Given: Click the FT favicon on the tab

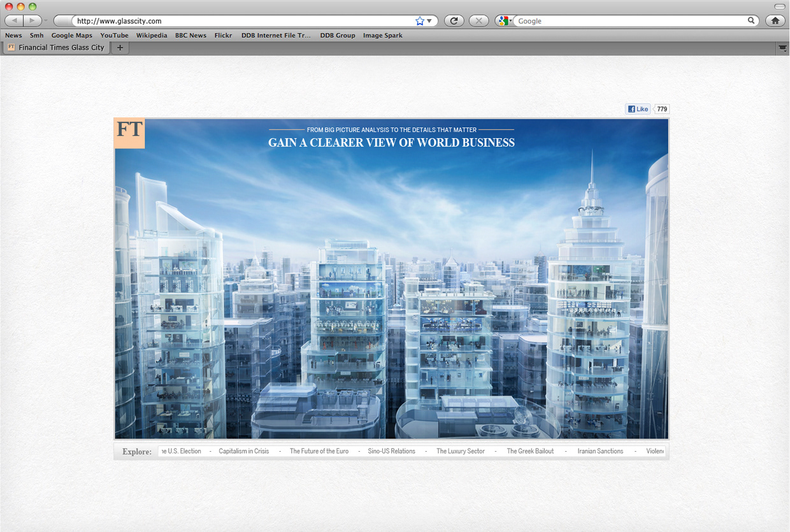Looking at the screenshot, I should pyautogui.click(x=11, y=48).
